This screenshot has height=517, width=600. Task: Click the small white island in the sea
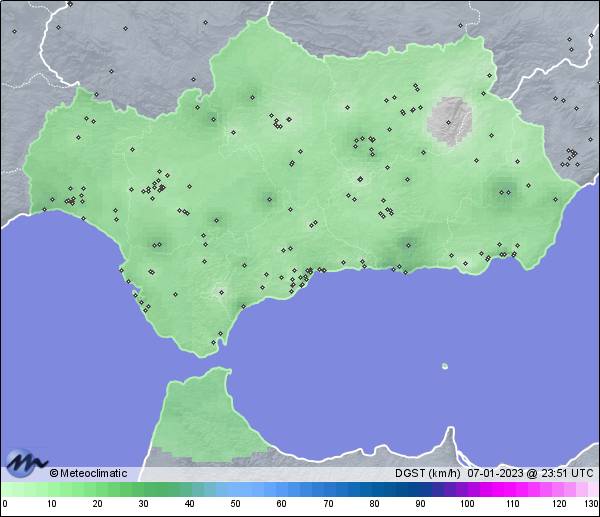[445, 366]
